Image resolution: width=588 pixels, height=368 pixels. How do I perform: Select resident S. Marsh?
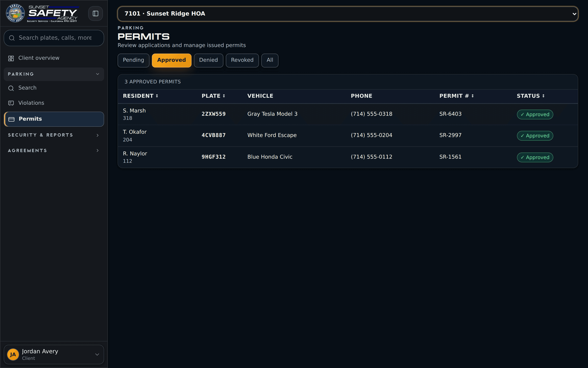134,110
